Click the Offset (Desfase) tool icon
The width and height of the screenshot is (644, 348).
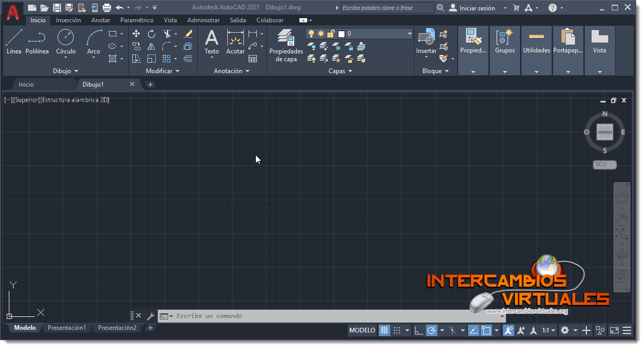coord(188,59)
